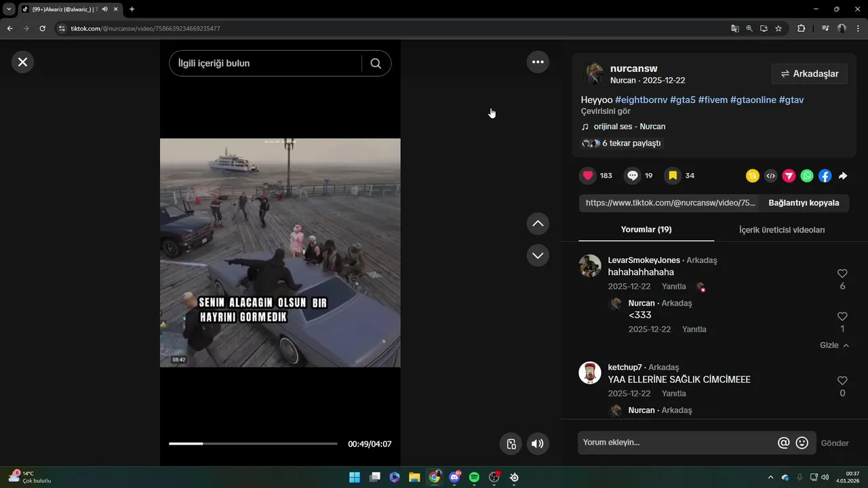Click Gönder to post the comment

(x=835, y=443)
